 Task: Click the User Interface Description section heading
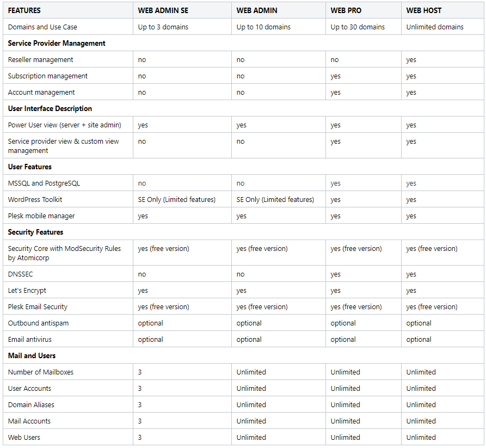(50, 108)
